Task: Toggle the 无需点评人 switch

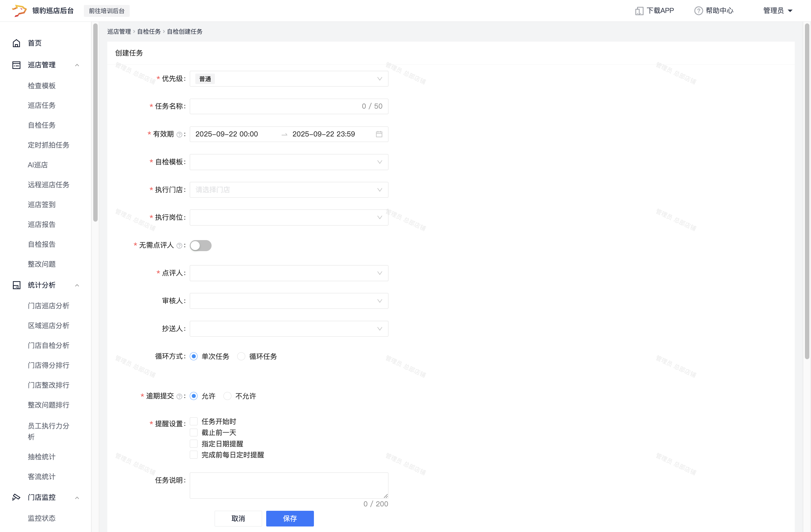Action: click(201, 246)
